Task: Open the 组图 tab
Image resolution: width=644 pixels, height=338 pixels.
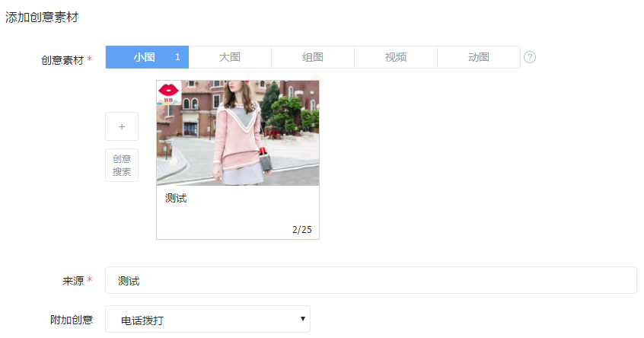Action: click(313, 57)
